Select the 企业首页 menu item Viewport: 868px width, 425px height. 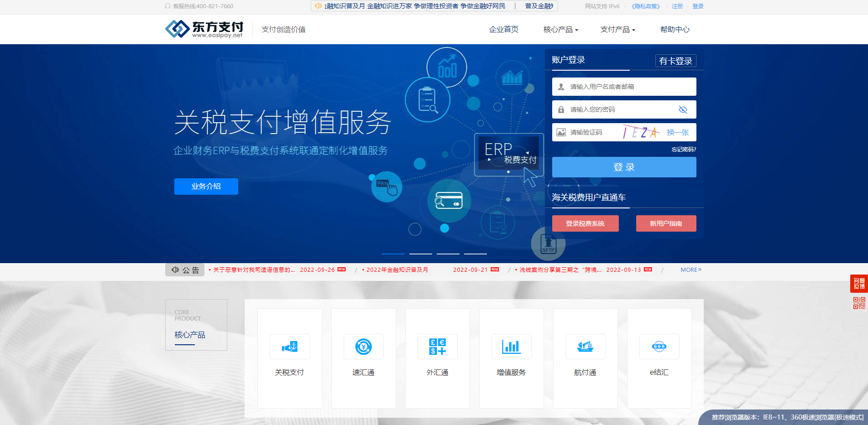503,29
